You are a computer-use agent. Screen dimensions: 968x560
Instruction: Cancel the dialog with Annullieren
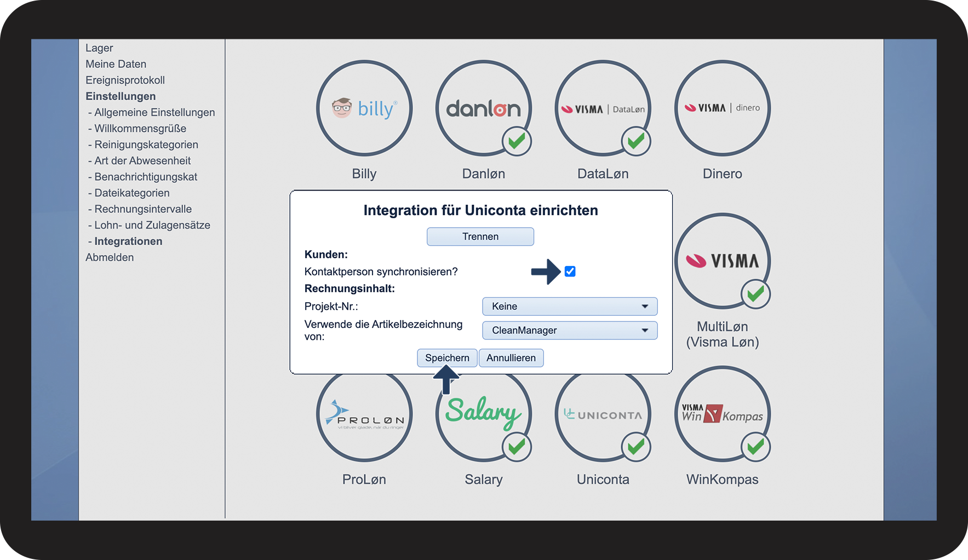tap(511, 358)
